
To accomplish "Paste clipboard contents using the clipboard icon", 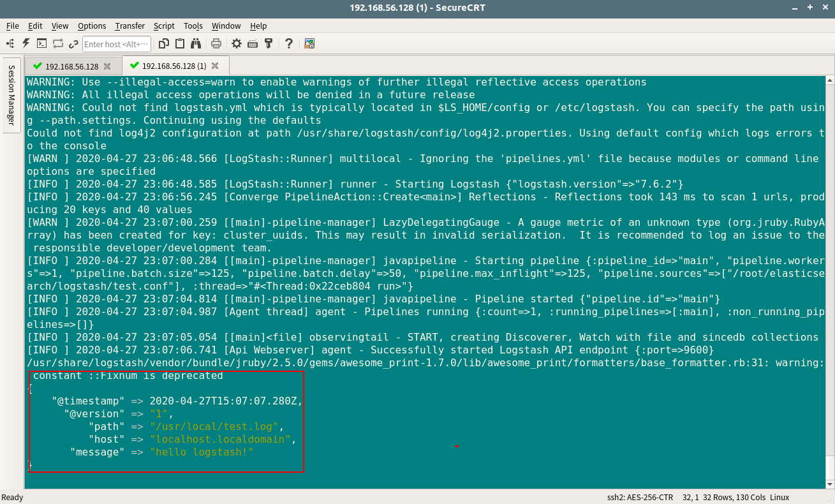I will point(180,43).
